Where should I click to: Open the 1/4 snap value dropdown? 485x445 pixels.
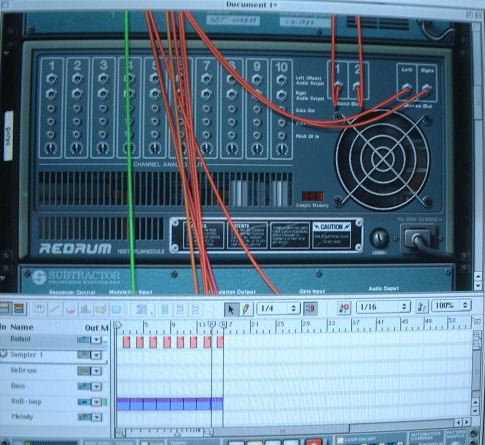279,308
